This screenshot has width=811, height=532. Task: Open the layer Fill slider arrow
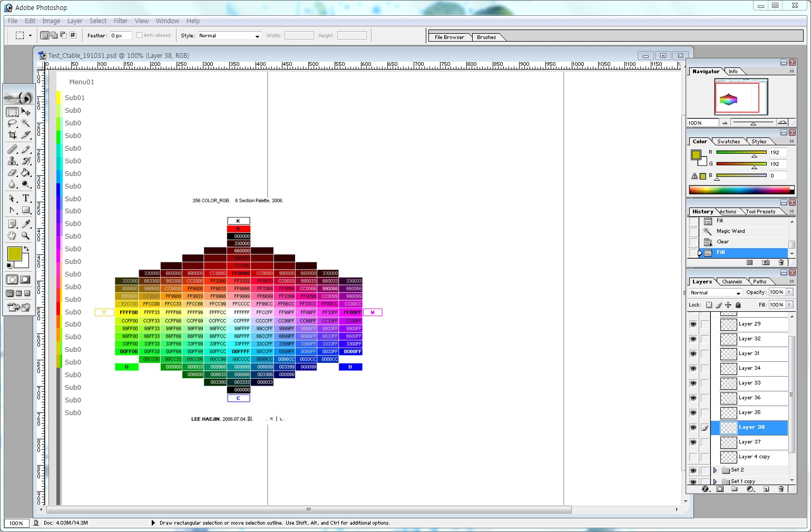[x=789, y=305]
